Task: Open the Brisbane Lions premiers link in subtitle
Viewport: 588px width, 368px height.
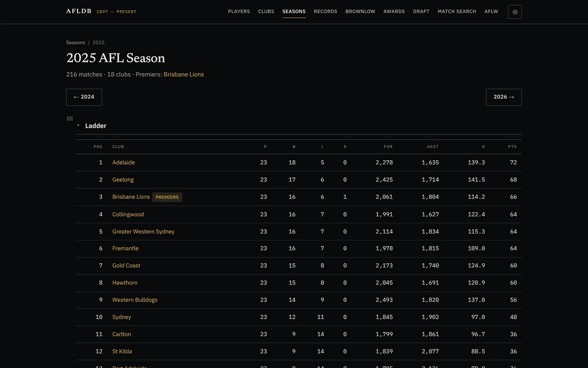Action: [x=184, y=74]
